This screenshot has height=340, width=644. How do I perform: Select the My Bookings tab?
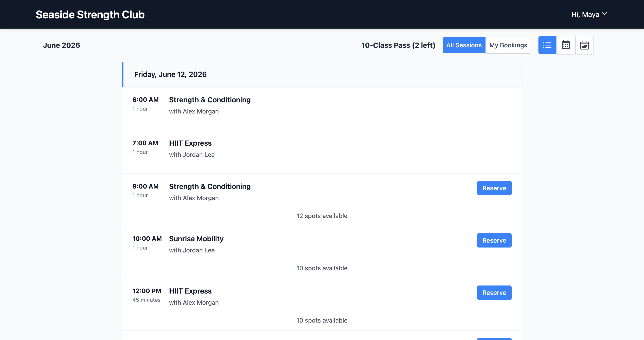(x=508, y=45)
